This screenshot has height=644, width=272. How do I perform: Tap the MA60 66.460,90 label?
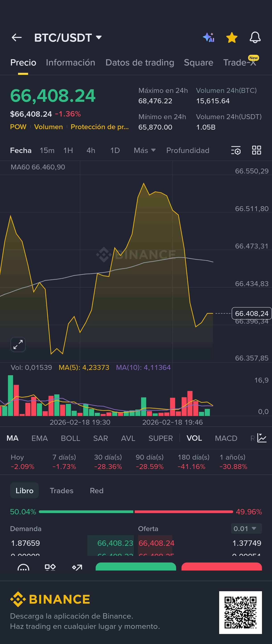[38, 167]
